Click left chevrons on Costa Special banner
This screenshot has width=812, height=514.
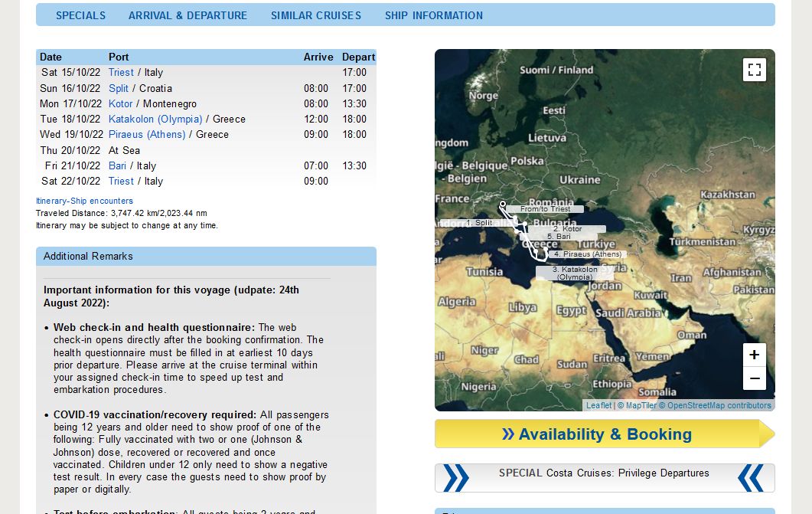coord(456,478)
